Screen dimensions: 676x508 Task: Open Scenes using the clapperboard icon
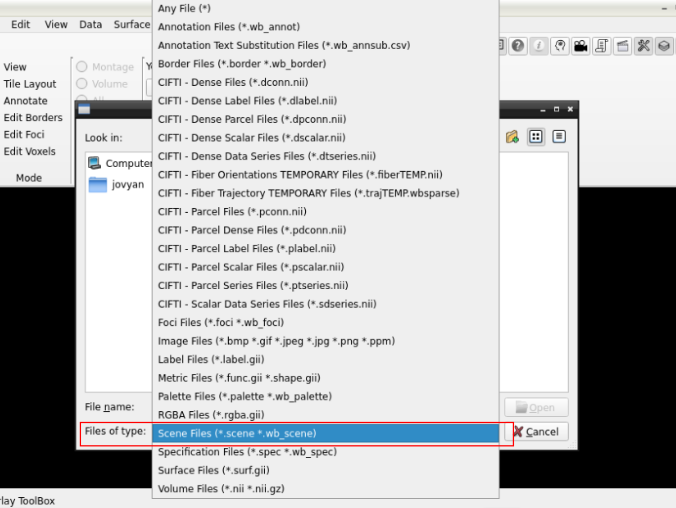[622, 46]
